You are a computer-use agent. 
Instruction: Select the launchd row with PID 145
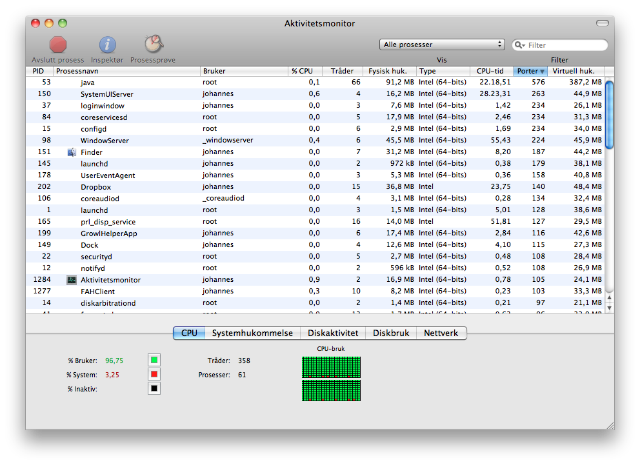(316, 163)
